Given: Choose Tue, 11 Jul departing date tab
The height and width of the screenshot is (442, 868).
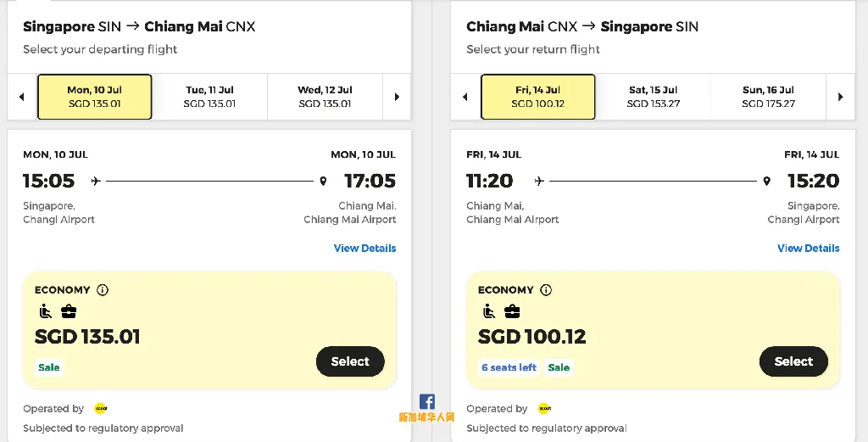Looking at the screenshot, I should click(x=210, y=97).
